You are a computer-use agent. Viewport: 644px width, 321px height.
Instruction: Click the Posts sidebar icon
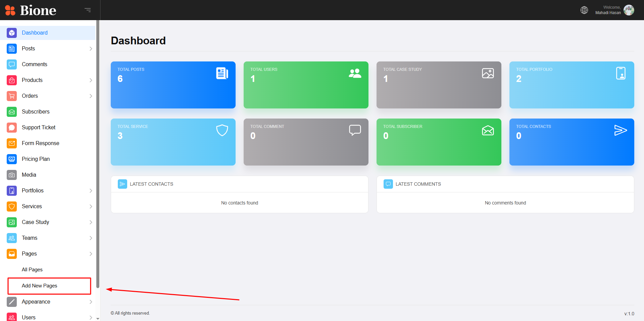tap(12, 49)
